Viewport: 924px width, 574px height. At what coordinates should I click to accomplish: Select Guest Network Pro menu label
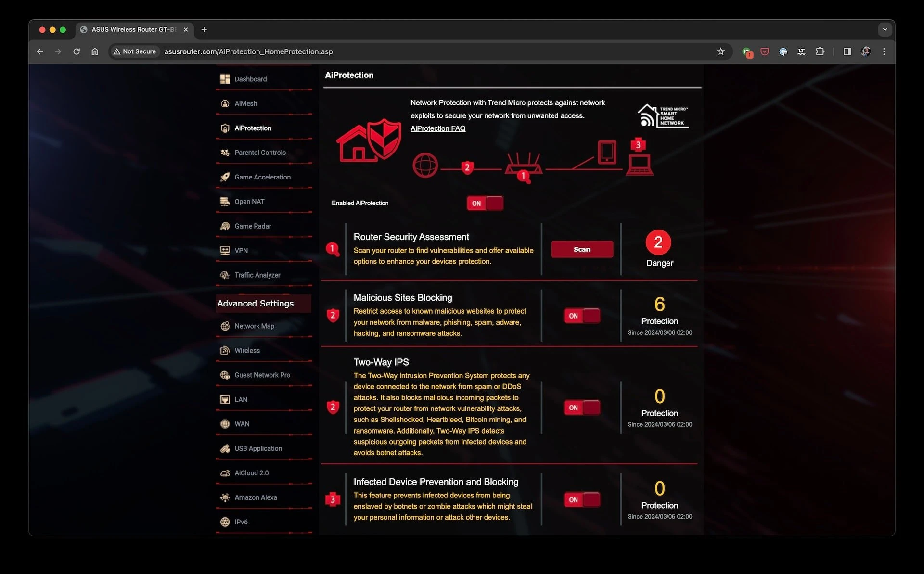pos(262,375)
